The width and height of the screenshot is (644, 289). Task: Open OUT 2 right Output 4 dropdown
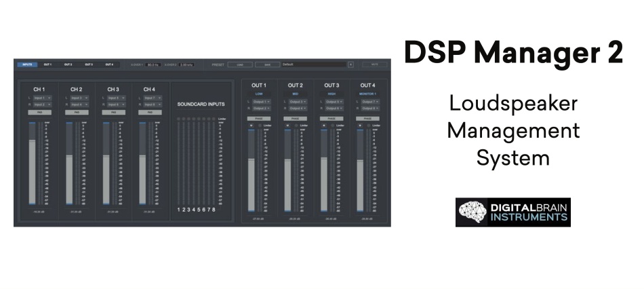click(298, 108)
